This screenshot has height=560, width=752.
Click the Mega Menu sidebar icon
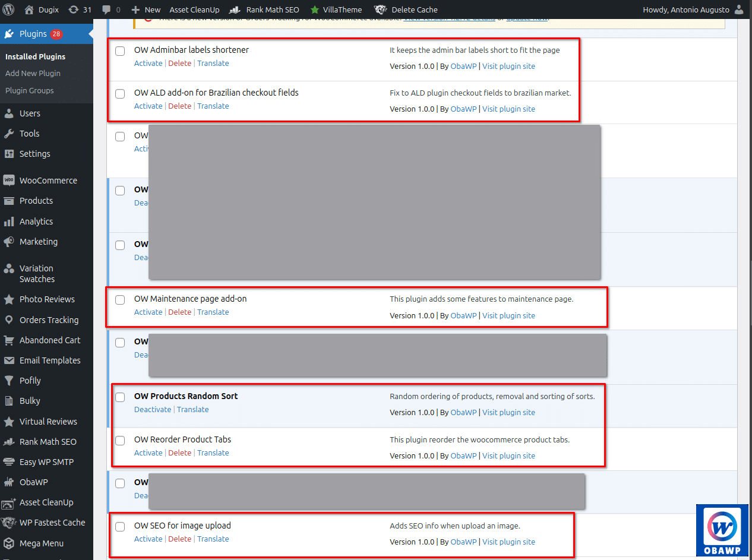pos(9,543)
